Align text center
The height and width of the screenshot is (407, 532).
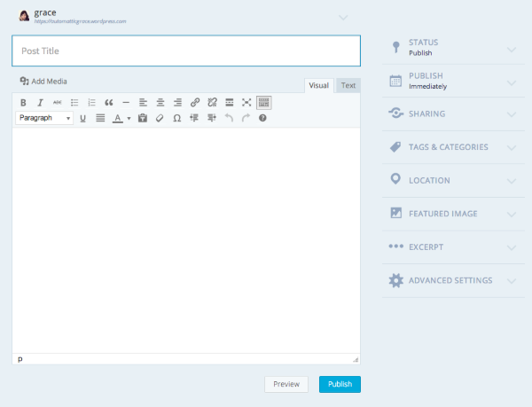click(160, 103)
